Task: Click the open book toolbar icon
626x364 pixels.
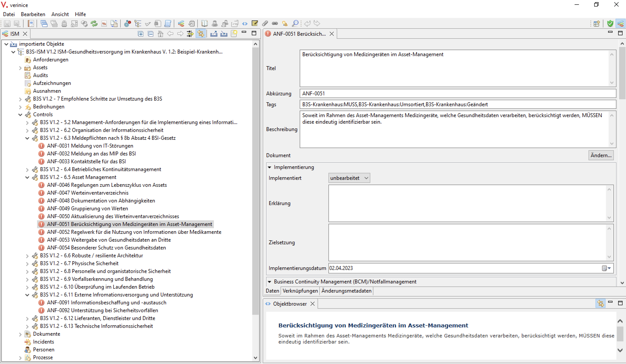Action: click(x=204, y=24)
